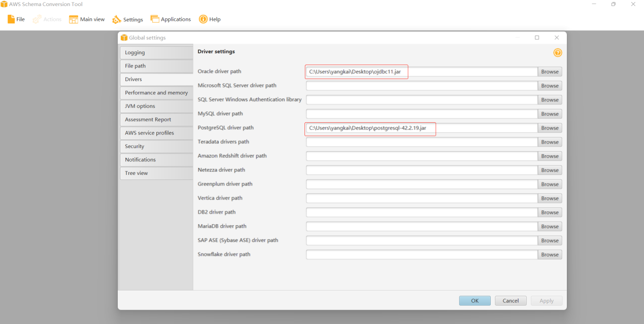Open the Applications toolbar item

[171, 19]
